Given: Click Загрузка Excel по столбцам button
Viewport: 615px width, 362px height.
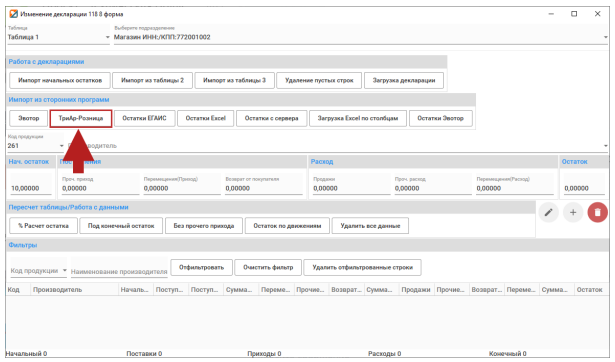Looking at the screenshot, I should coord(358,118).
